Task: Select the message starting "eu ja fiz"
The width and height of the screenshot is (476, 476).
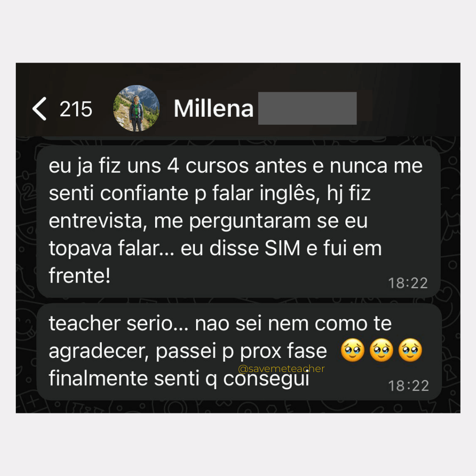Action: pos(238,221)
